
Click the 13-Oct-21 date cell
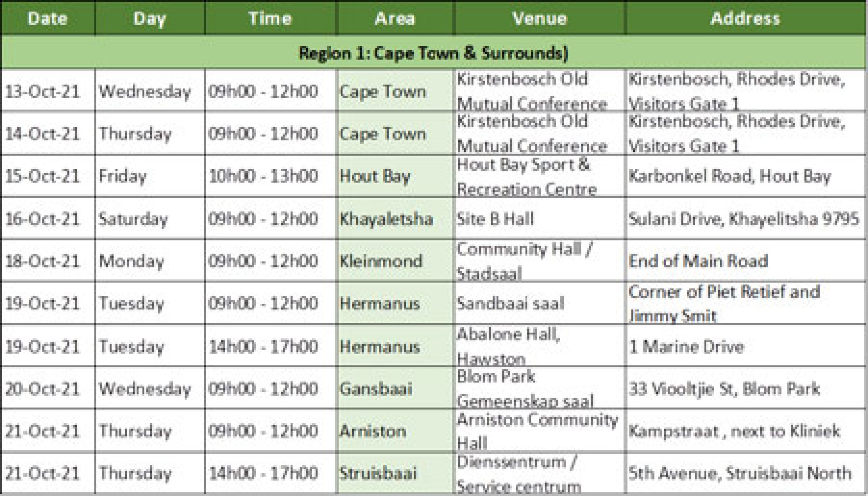(42, 91)
